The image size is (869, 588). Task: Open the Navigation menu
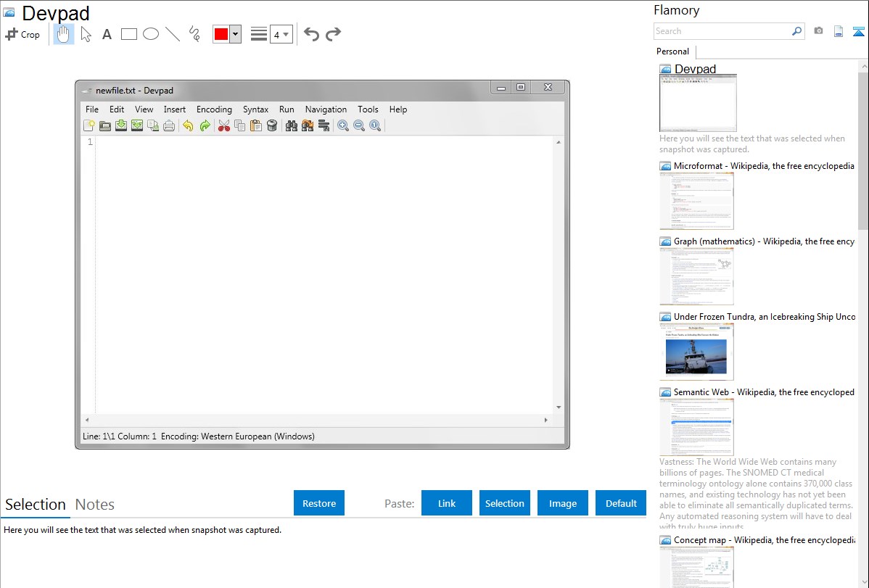pos(326,109)
